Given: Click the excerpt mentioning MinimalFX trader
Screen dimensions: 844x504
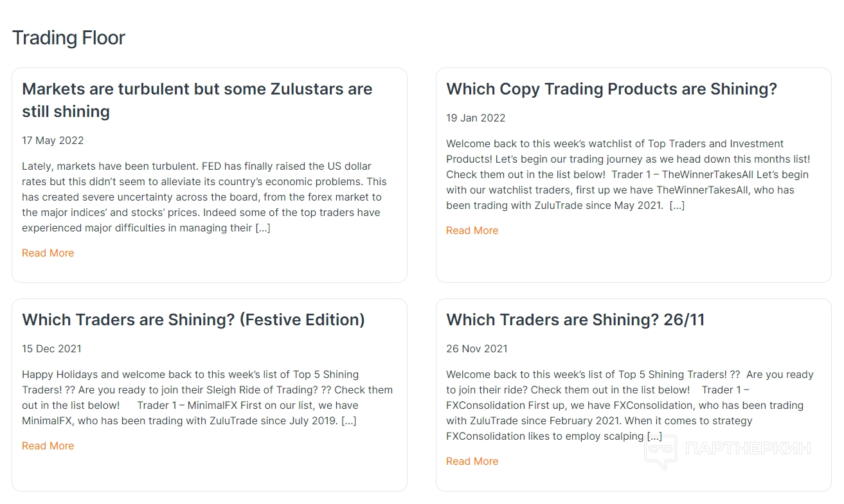Looking at the screenshot, I should click(x=207, y=397).
